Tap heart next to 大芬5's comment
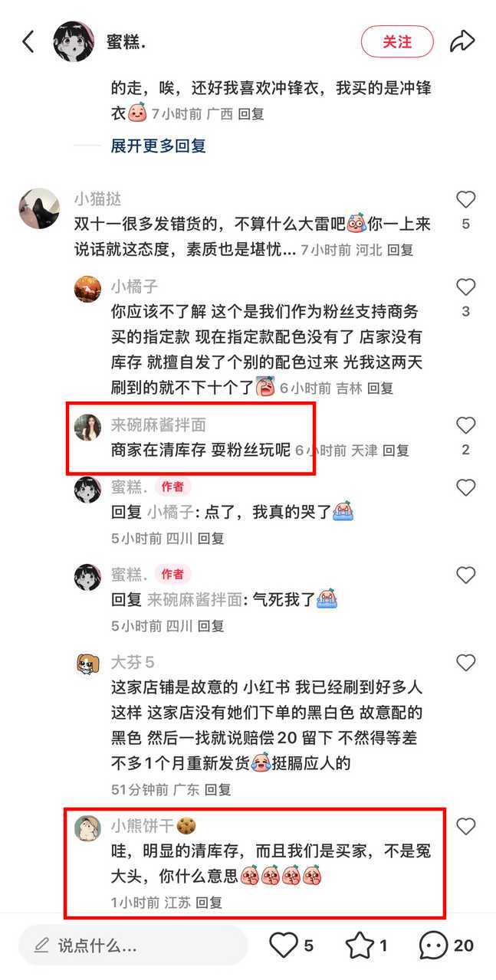Viewport: 496px width, 980px height. pos(466,663)
